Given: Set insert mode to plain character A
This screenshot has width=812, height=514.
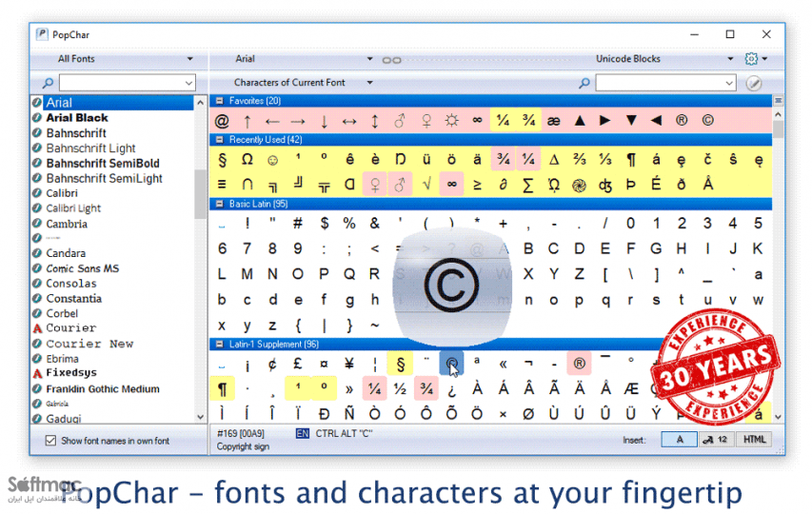Looking at the screenshot, I should [679, 440].
